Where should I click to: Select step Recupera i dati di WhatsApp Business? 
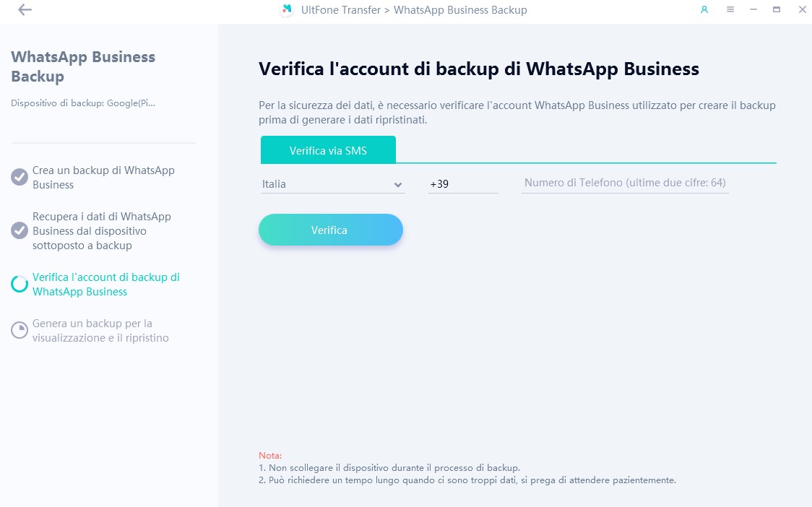tap(101, 231)
